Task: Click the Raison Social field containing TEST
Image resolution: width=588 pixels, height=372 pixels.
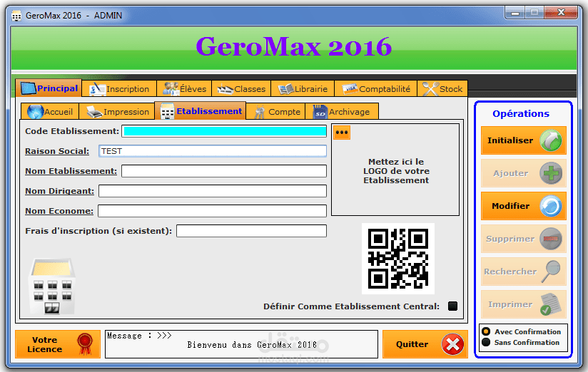Action: [x=213, y=151]
